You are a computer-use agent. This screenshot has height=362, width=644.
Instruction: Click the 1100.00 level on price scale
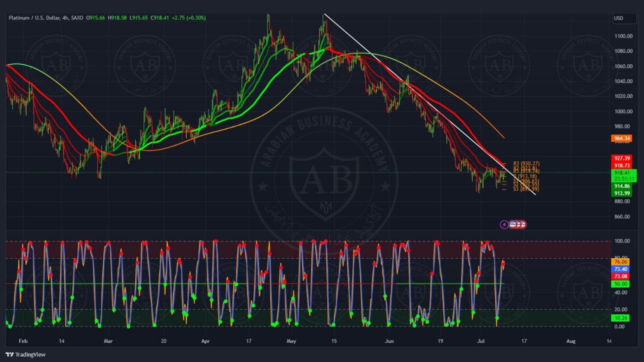pyautogui.click(x=623, y=36)
